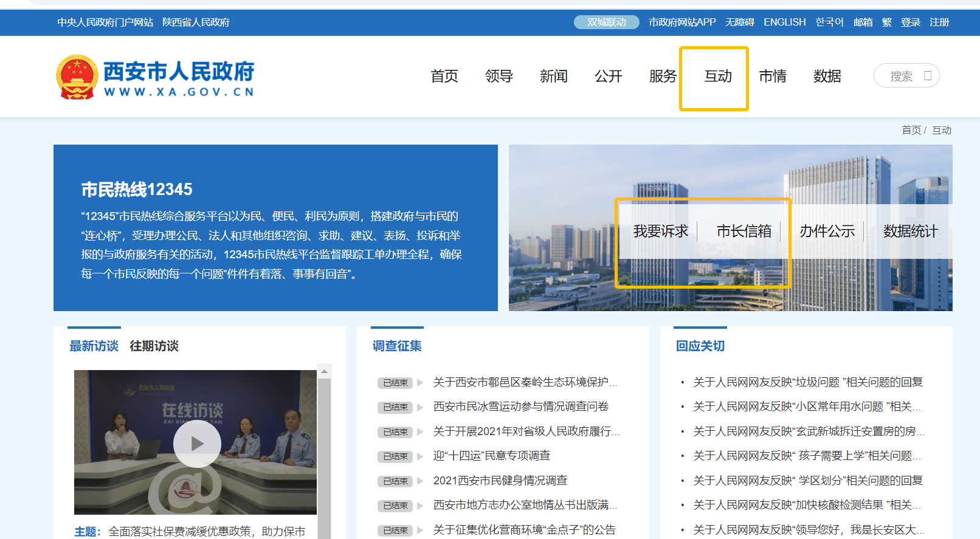Open reply about “加快核酸检测结果”
This screenshot has height=539, width=980.
(807, 505)
